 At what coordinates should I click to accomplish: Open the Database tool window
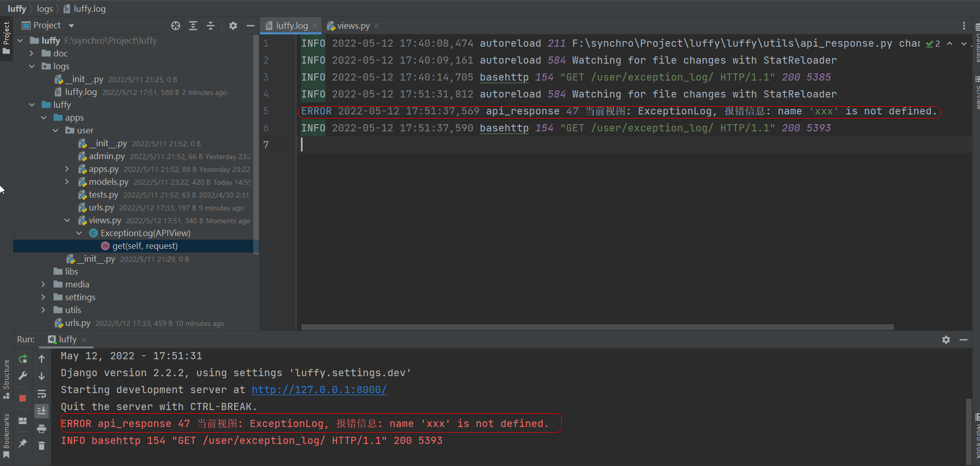[x=977, y=44]
